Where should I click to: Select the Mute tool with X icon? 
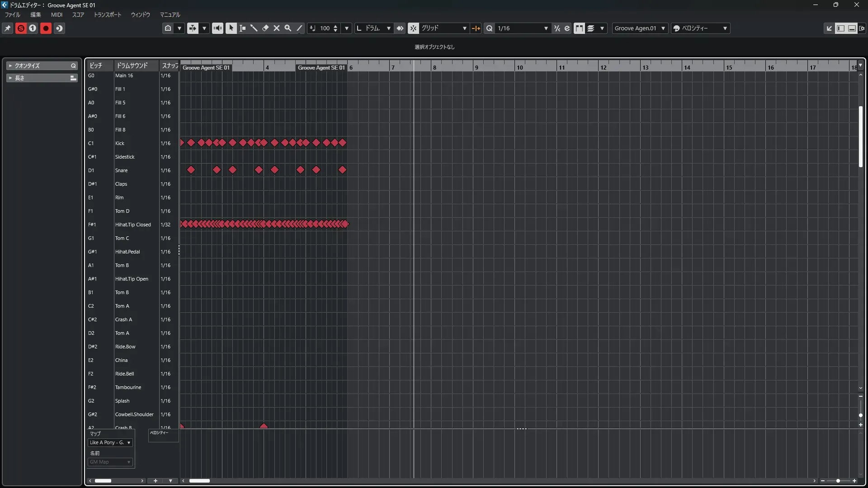pyautogui.click(x=277, y=28)
